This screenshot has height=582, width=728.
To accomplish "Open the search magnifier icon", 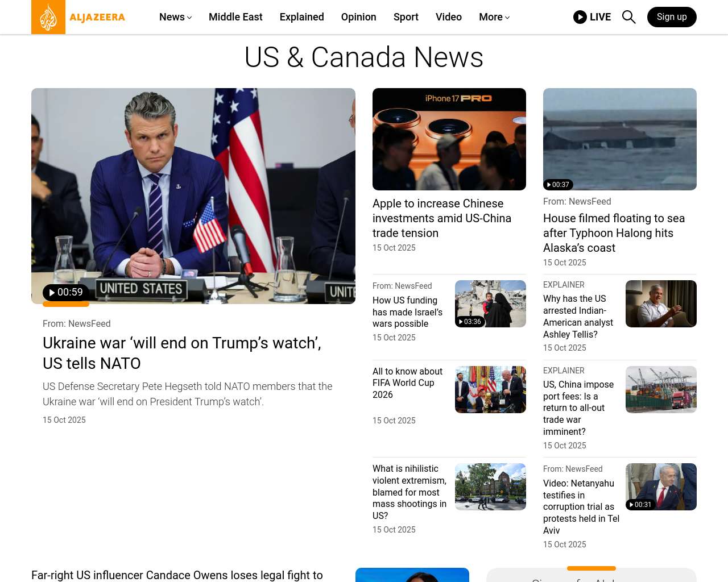I will point(628,17).
